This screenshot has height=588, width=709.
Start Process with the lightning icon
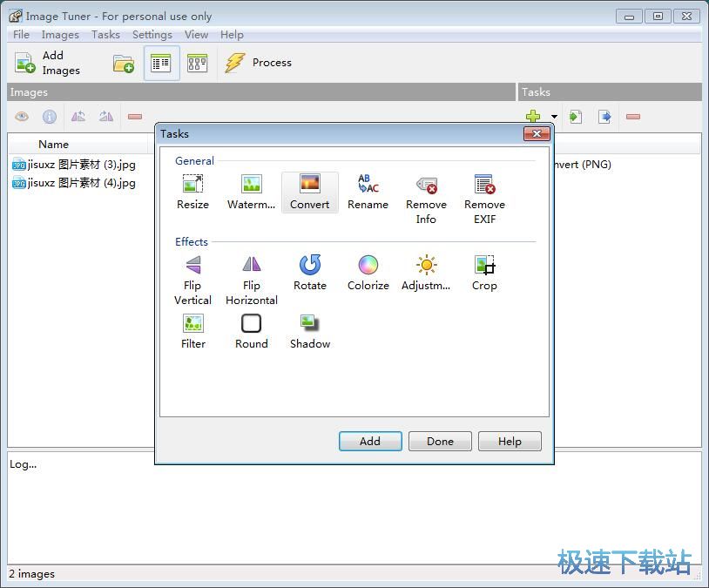pyautogui.click(x=258, y=63)
